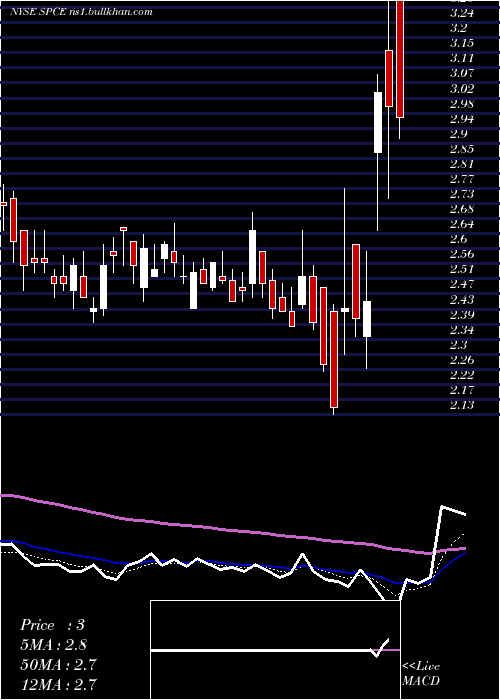Image resolution: width=500 pixels, height=700 pixels.
Task: Click the 2.34 price axis label
Action: click(461, 330)
